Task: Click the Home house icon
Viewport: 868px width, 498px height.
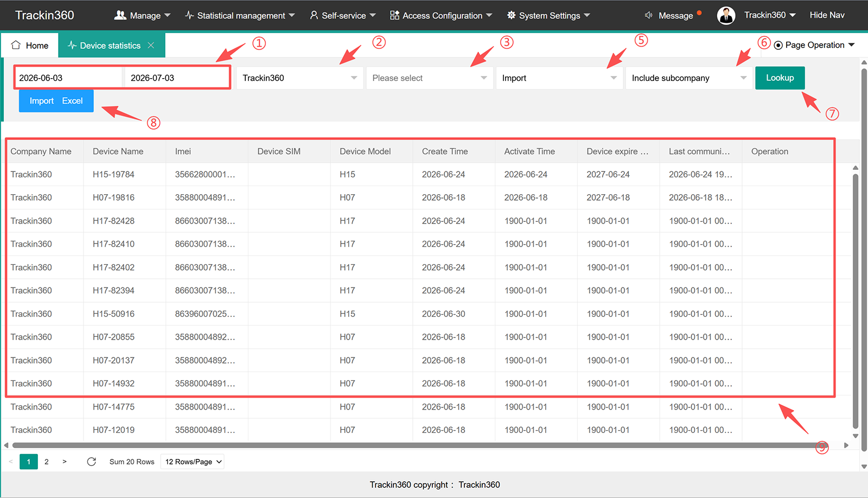Action: point(16,45)
